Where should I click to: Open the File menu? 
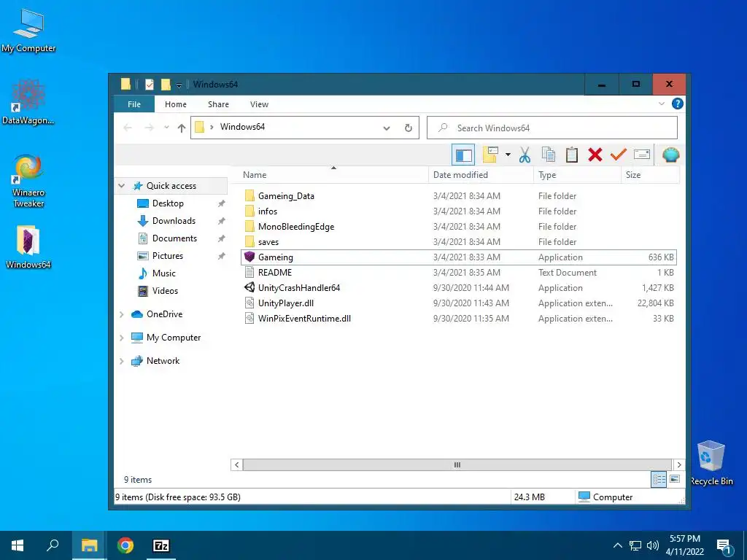(134, 104)
